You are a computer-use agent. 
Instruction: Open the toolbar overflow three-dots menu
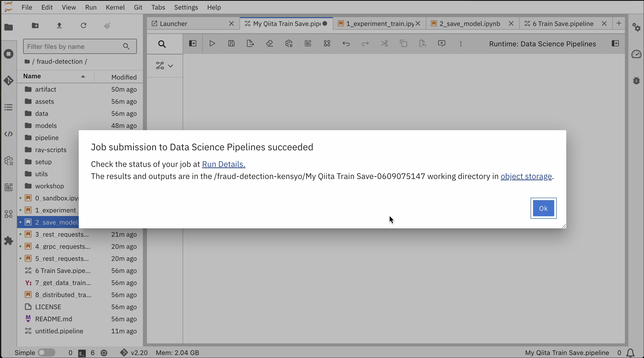(461, 44)
